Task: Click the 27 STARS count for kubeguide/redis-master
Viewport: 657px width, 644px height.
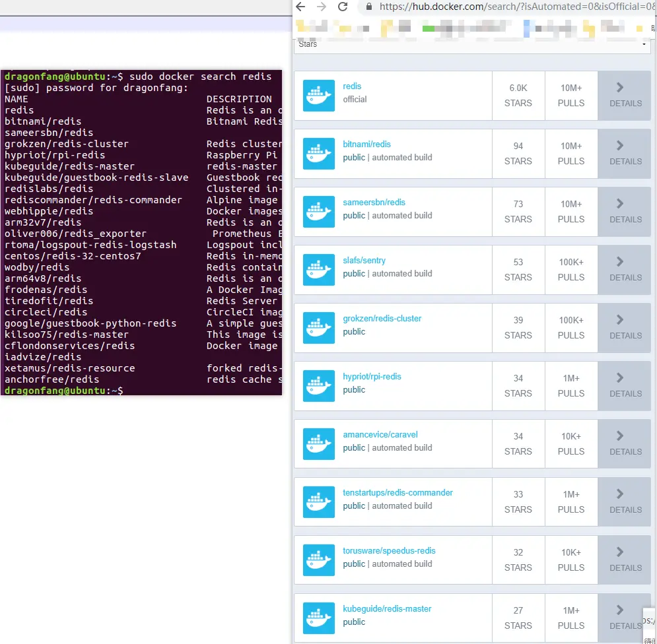Action: (x=518, y=618)
